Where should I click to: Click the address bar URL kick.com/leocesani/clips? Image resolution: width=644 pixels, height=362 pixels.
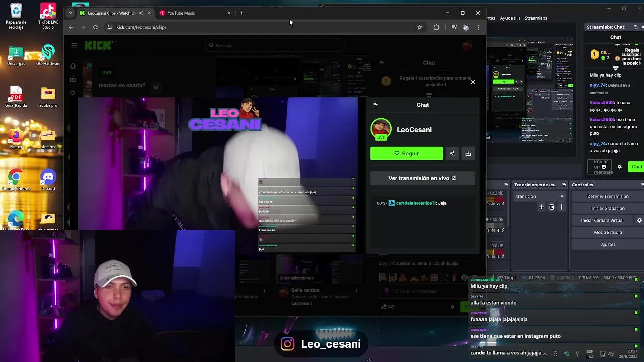[x=141, y=27]
